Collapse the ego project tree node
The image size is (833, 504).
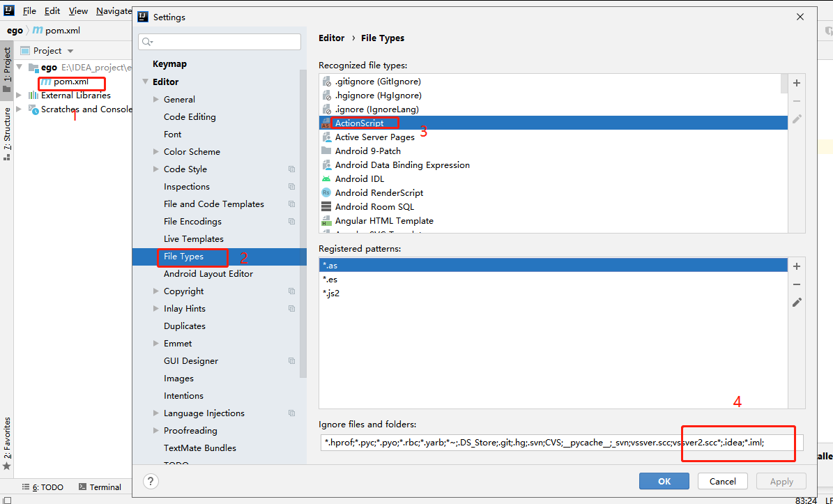(x=20, y=67)
